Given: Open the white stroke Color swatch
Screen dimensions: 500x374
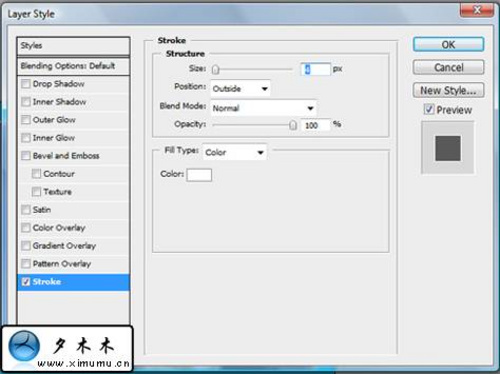Looking at the screenshot, I should point(199,175).
